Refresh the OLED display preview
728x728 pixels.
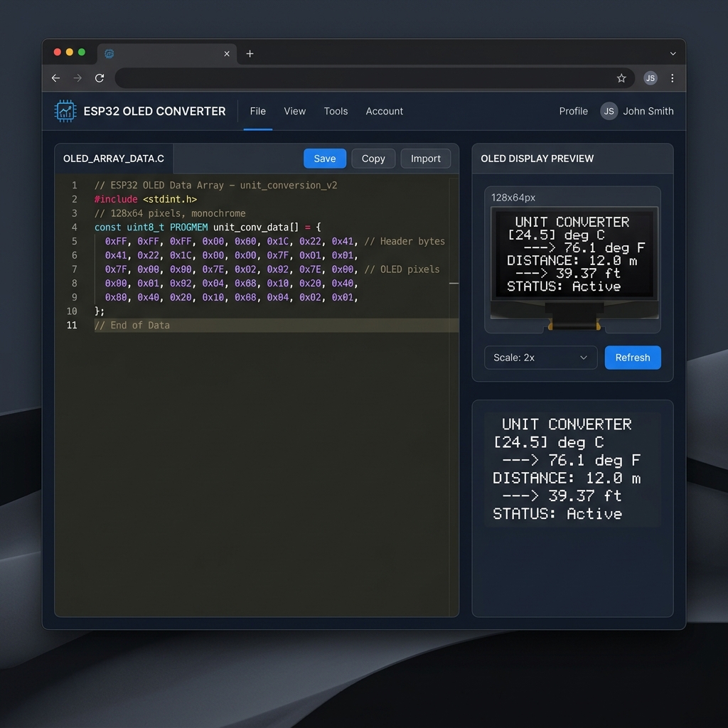[632, 358]
